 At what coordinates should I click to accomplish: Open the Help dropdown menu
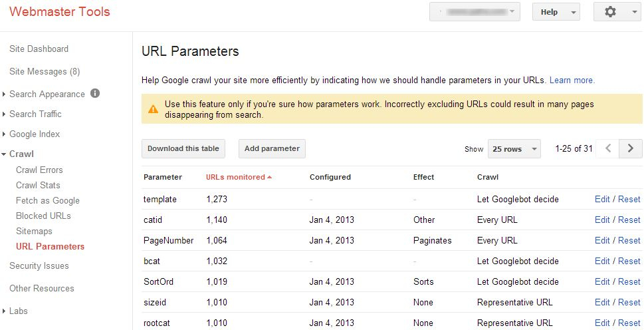pos(556,12)
